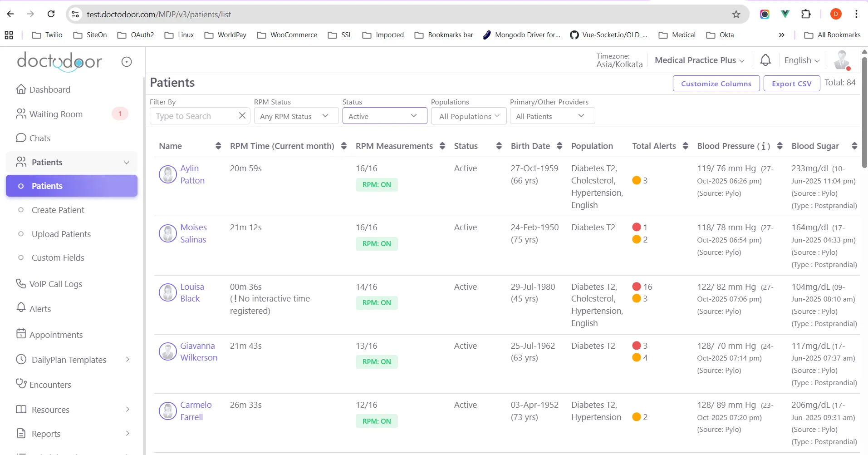
Task: Open Giavanna Wilkerson patient profile
Action: pos(199,351)
